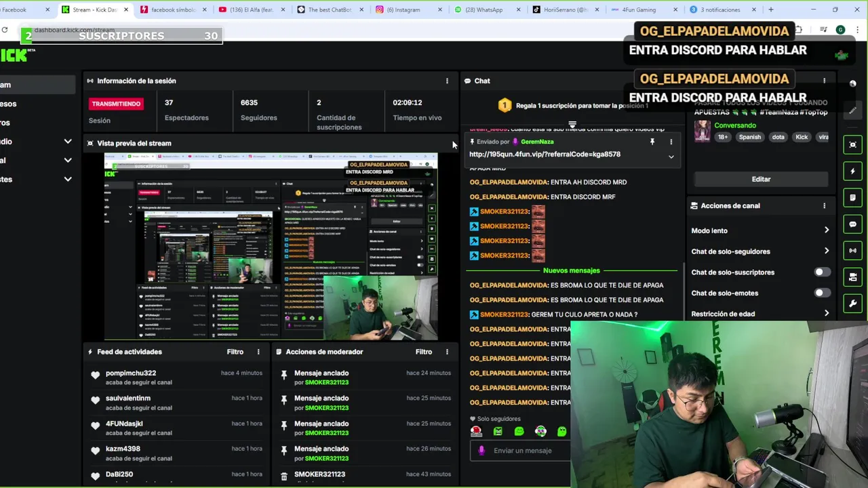Open the video camera icon in right sidebar
Screen dimensions: 868x488
pos(853,277)
